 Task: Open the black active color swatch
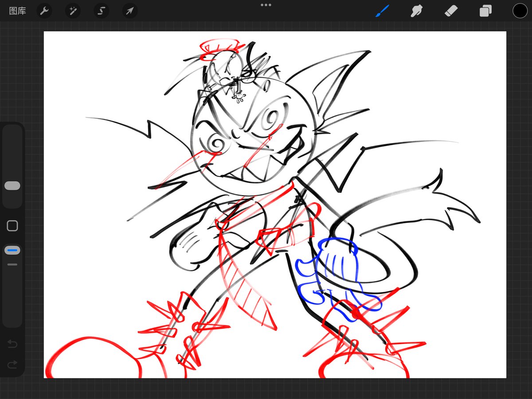point(520,11)
